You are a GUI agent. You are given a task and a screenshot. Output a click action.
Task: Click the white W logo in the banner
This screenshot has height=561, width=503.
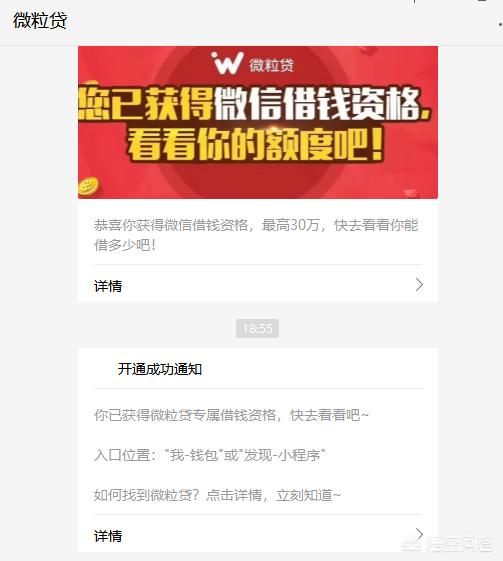click(228, 63)
